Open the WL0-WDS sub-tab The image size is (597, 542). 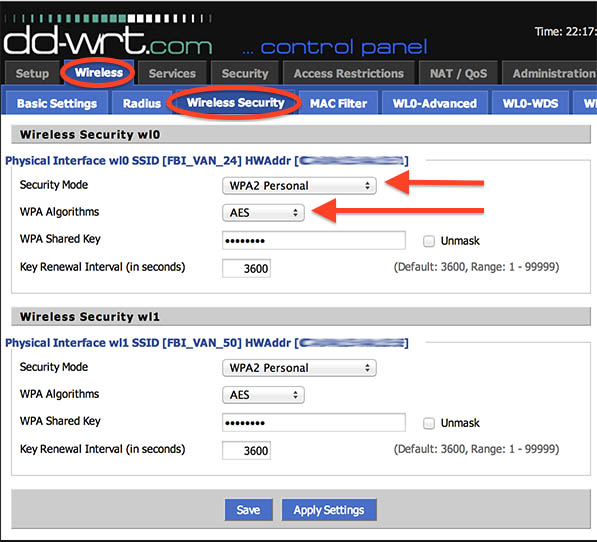pos(530,103)
